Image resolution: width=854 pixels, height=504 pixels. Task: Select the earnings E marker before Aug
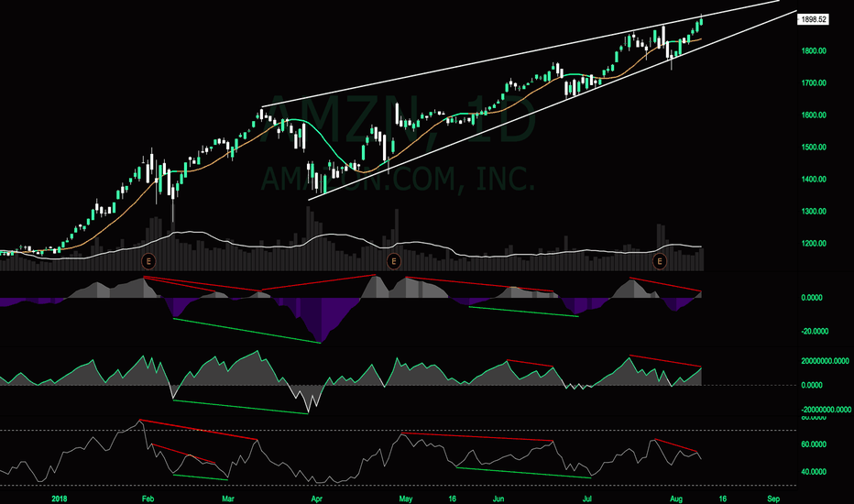click(660, 261)
